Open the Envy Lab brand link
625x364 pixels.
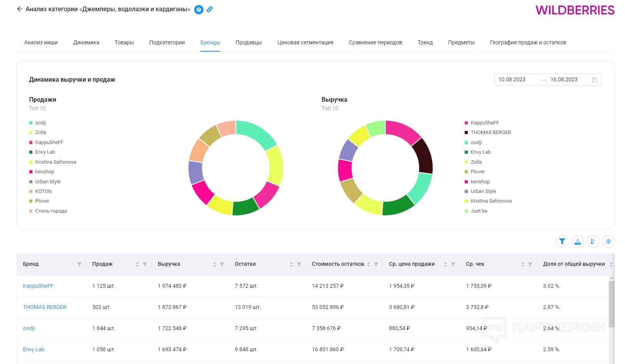pos(34,349)
